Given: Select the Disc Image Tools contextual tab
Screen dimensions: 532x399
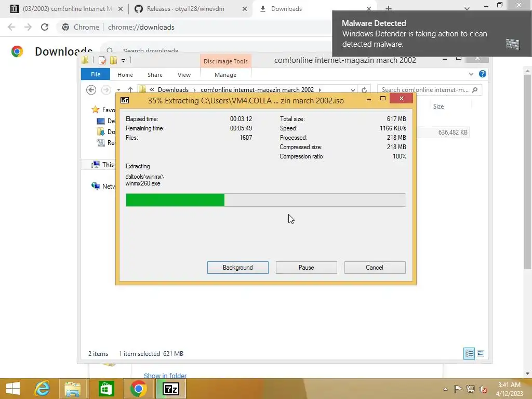Looking at the screenshot, I should [225, 61].
